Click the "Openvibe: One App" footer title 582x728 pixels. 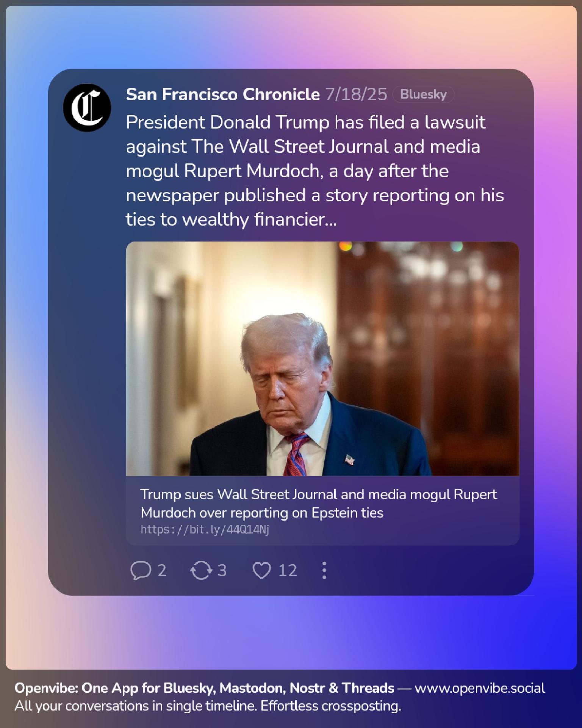tap(205, 688)
